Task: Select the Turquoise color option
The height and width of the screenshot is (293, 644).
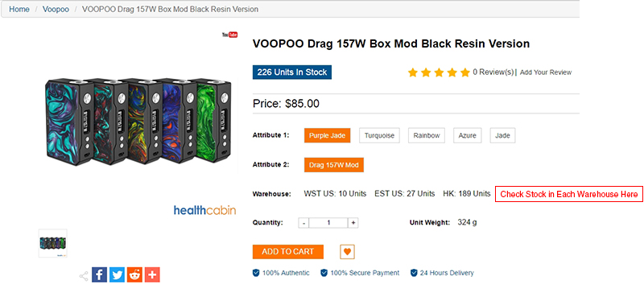Action: (x=379, y=135)
